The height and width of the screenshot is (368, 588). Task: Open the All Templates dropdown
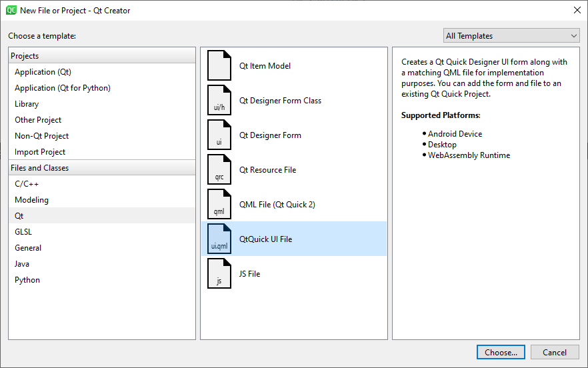511,35
